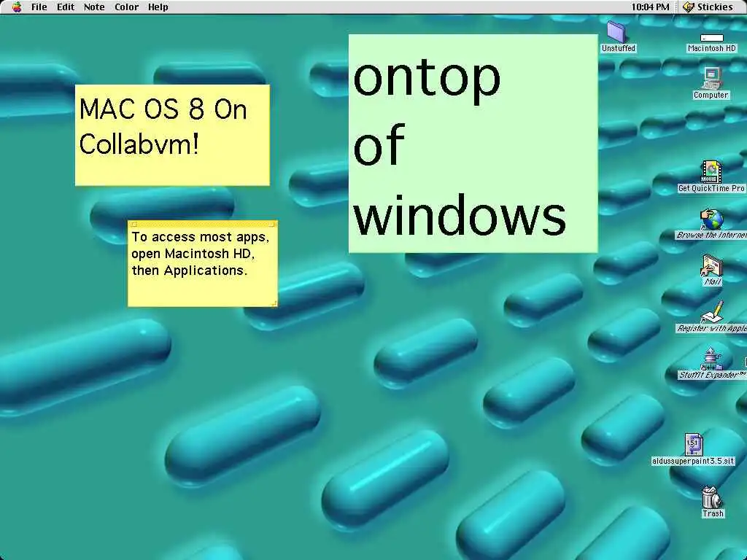The height and width of the screenshot is (560, 747).
Task: Select the Browse the Internet globe icon
Action: (x=711, y=219)
